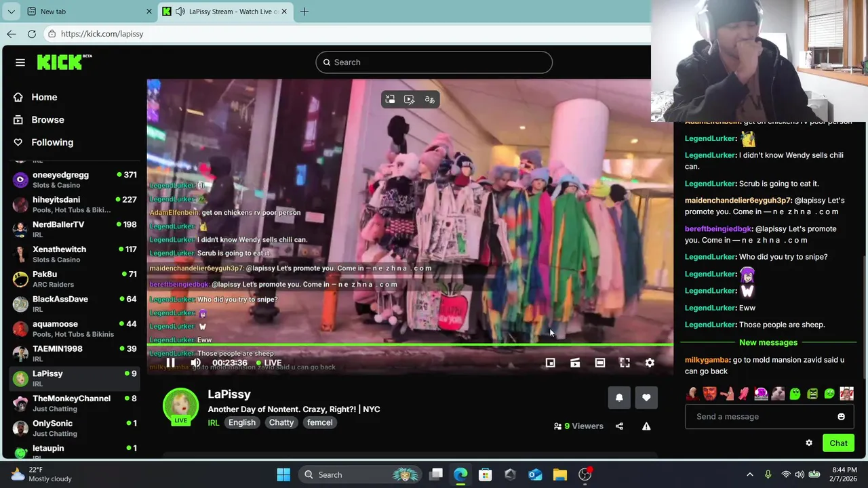Open Pak8u ARC Raiders channel

[x=75, y=279]
